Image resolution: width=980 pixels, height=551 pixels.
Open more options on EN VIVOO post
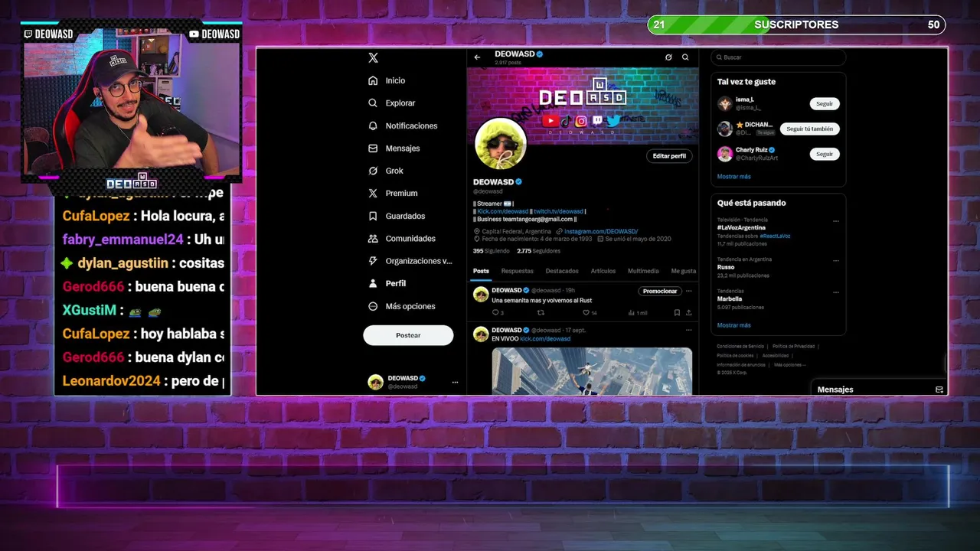click(688, 330)
